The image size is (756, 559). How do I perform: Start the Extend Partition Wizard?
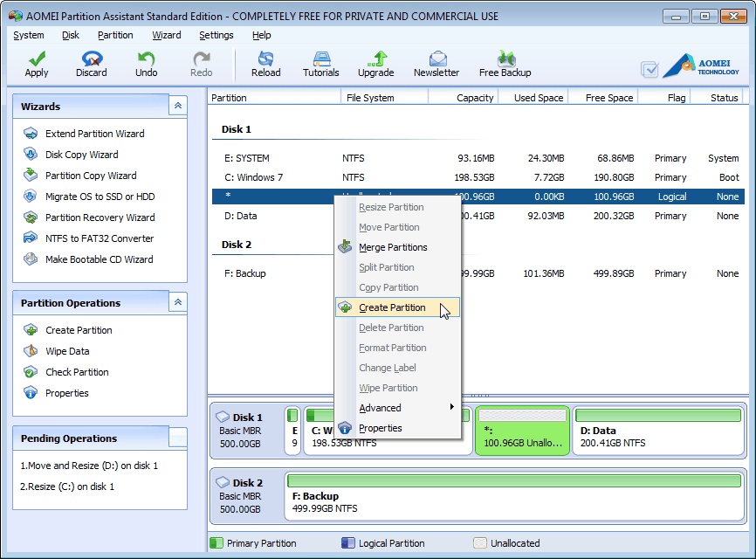click(94, 134)
